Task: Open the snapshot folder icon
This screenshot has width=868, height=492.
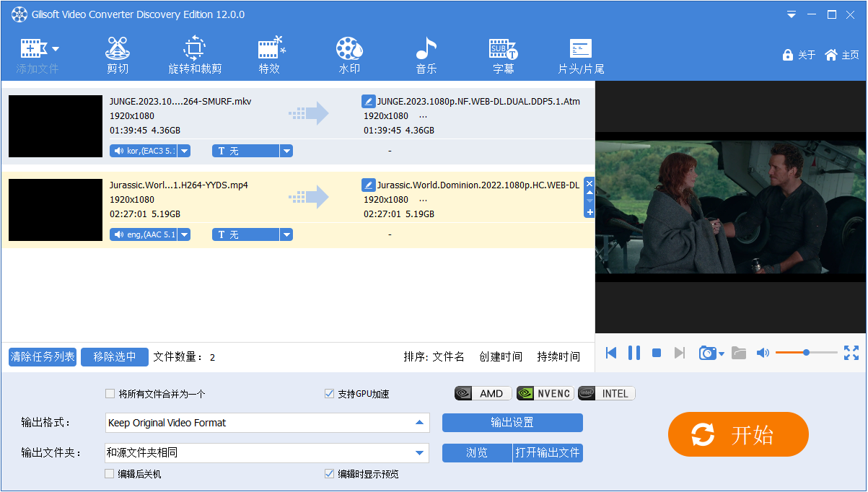Action: tap(739, 353)
